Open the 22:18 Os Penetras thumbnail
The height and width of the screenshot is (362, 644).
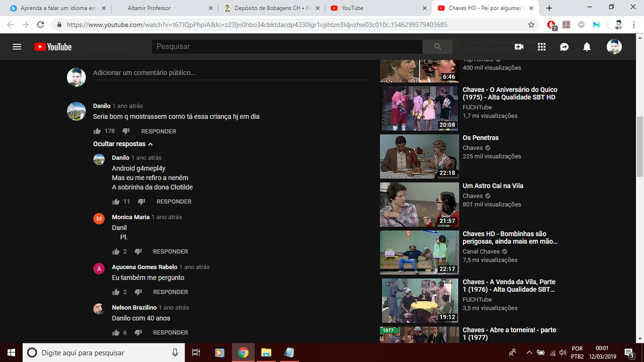[420, 156]
